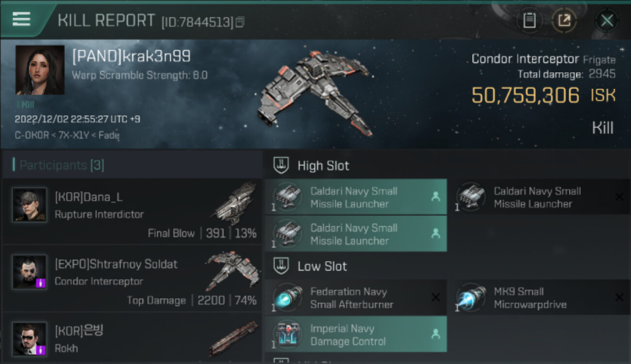Open Shtrafnoy Soldat's portrait

30,272
